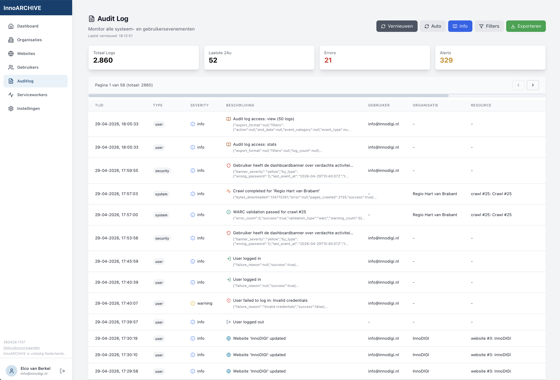Click the shield icon in the 17:53:56 row
560x380 pixels.
pyautogui.click(x=229, y=233)
